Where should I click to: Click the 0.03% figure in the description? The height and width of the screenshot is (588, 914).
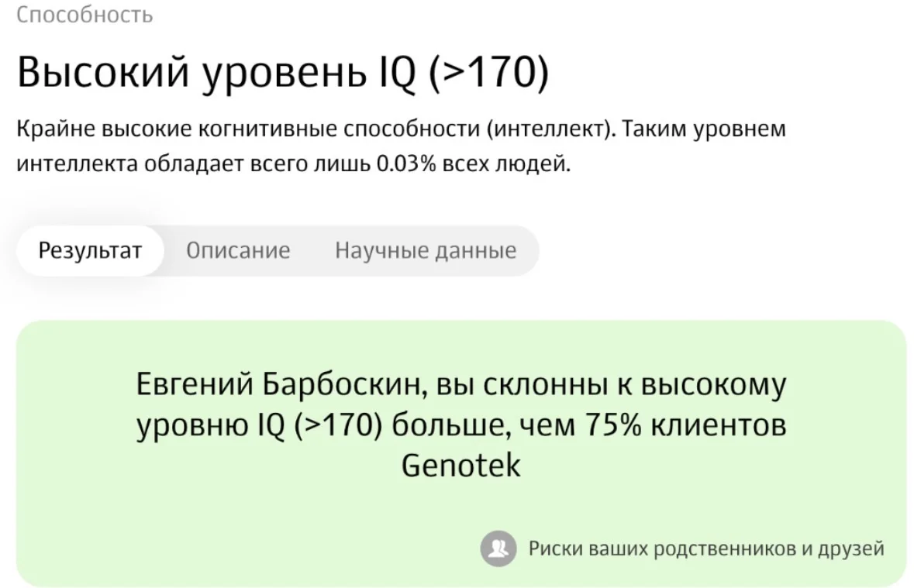(x=406, y=163)
